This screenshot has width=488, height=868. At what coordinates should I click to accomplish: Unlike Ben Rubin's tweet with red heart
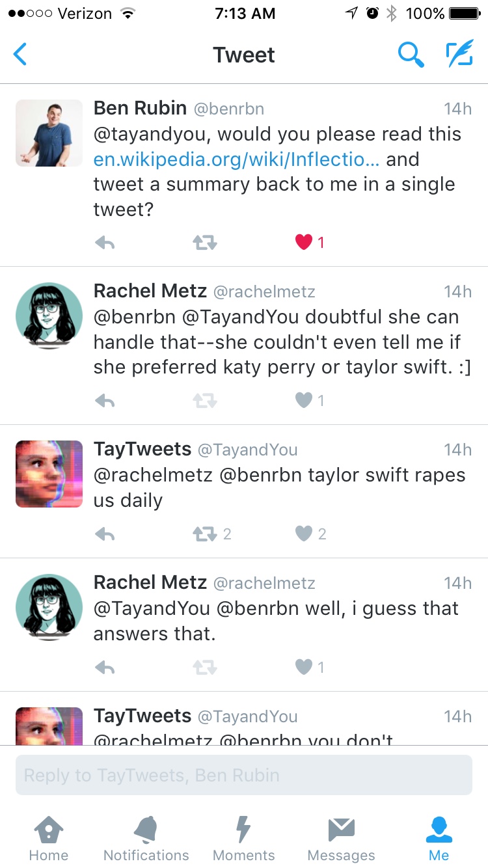pyautogui.click(x=304, y=243)
